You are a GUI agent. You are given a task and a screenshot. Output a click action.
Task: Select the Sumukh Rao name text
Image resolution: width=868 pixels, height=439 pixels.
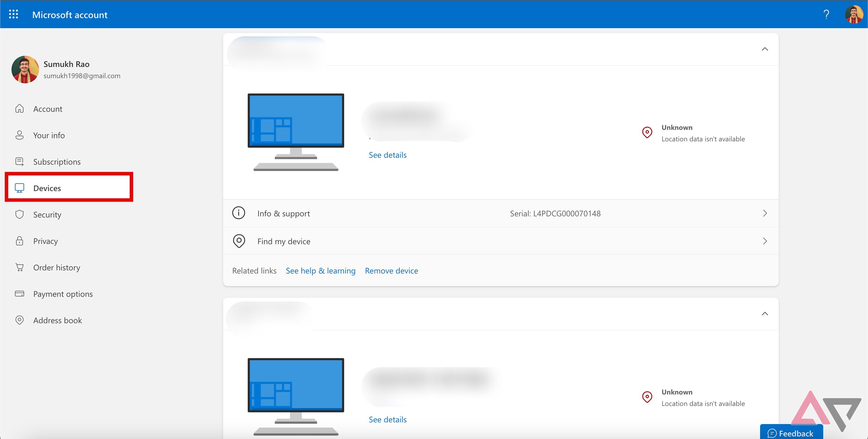tap(66, 64)
